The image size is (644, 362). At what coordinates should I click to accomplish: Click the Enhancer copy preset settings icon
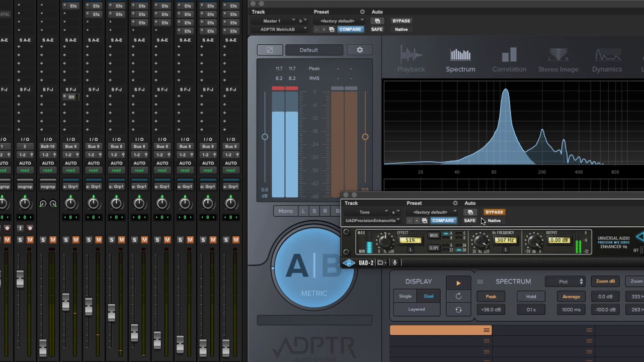424,221
